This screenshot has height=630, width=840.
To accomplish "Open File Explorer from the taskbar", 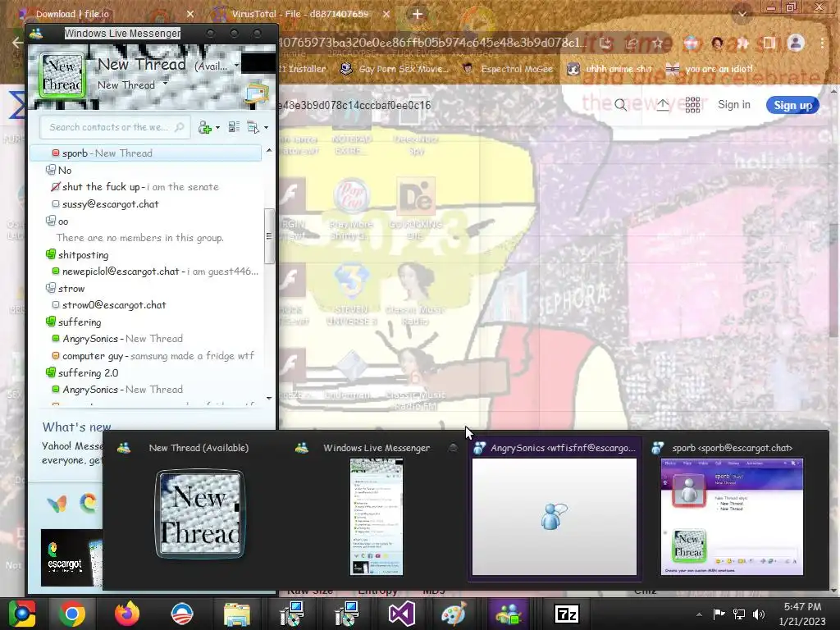I will (236, 614).
